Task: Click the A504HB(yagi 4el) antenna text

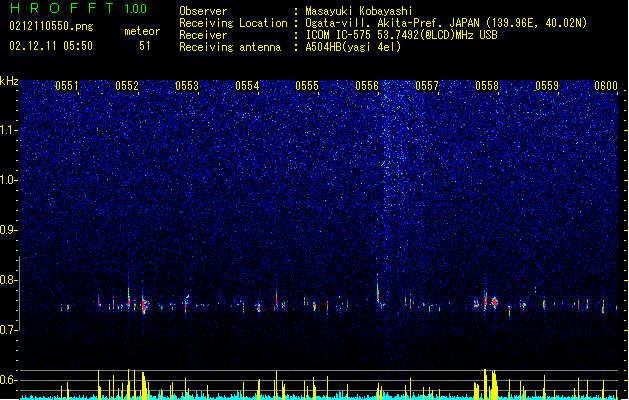Action: pos(353,47)
